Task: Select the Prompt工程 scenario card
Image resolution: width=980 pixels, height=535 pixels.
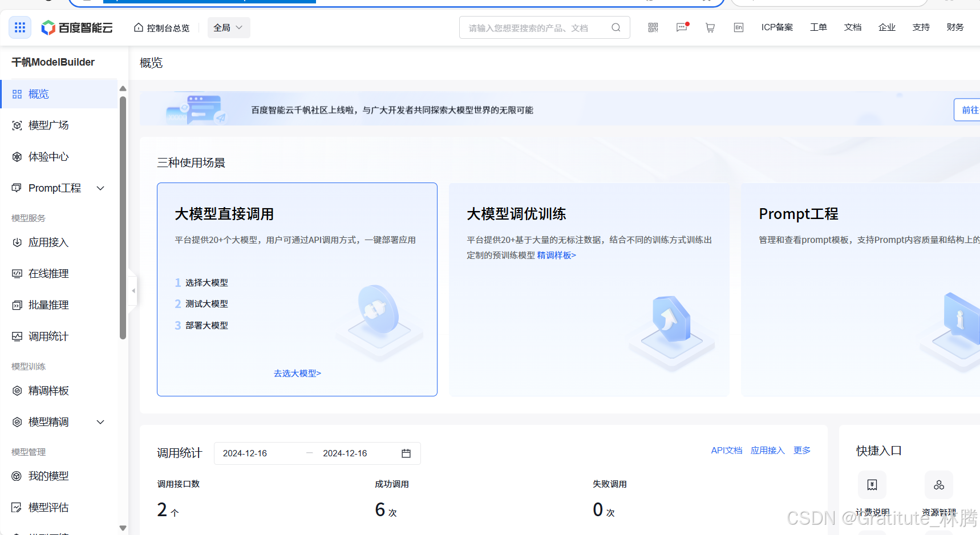Action: [860, 289]
